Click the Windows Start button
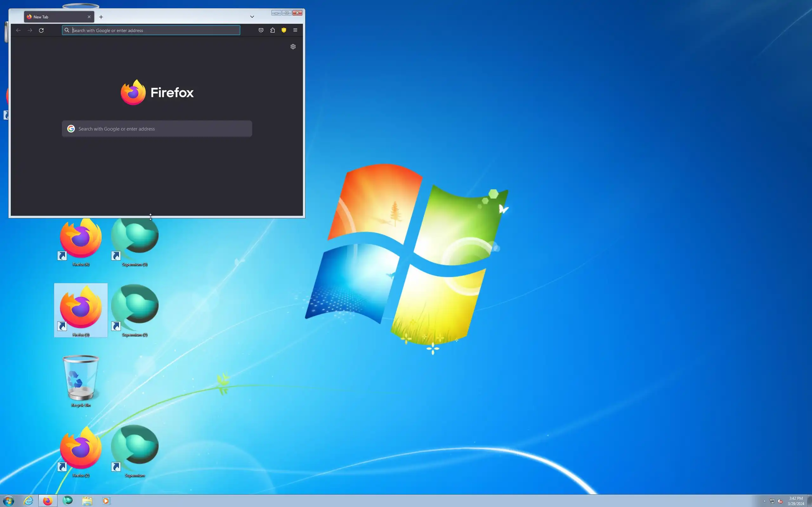812x507 pixels. point(8,501)
